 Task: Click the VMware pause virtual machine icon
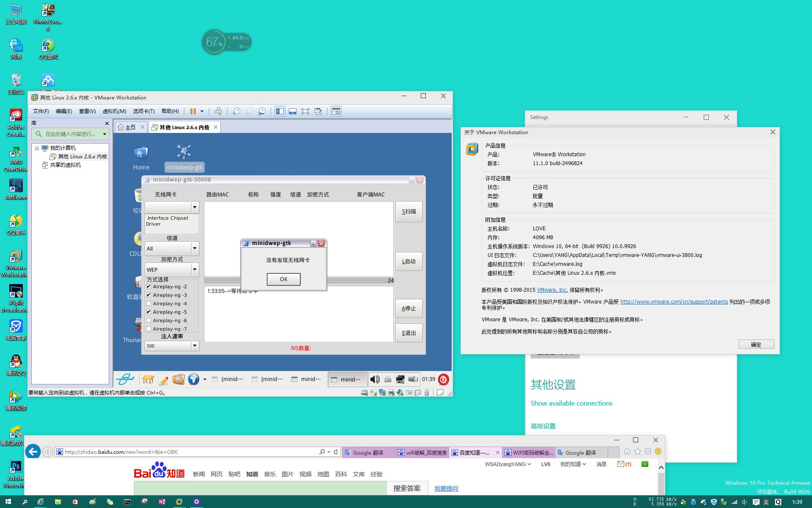point(193,111)
